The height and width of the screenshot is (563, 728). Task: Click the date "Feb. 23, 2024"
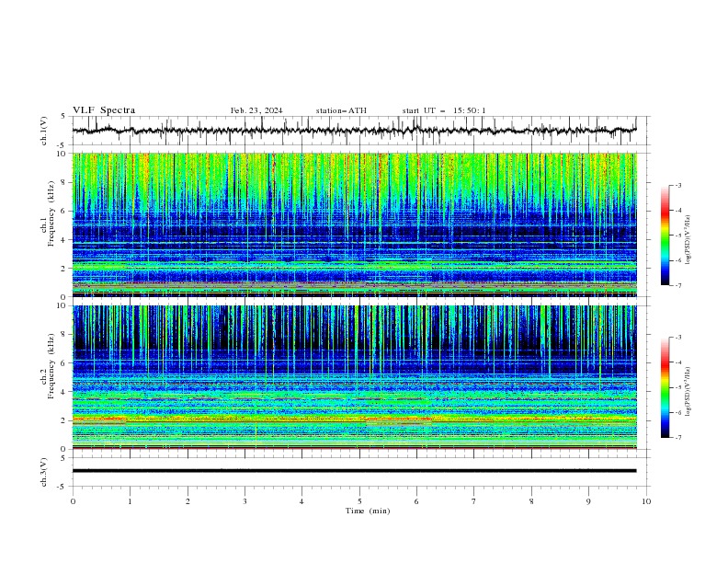click(x=256, y=110)
